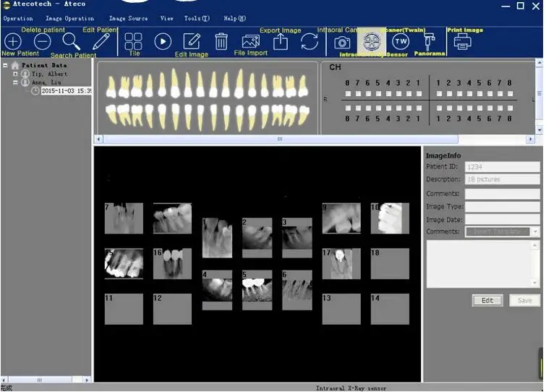Click the New Patient plus icon
546x392 pixels.
tap(13, 42)
